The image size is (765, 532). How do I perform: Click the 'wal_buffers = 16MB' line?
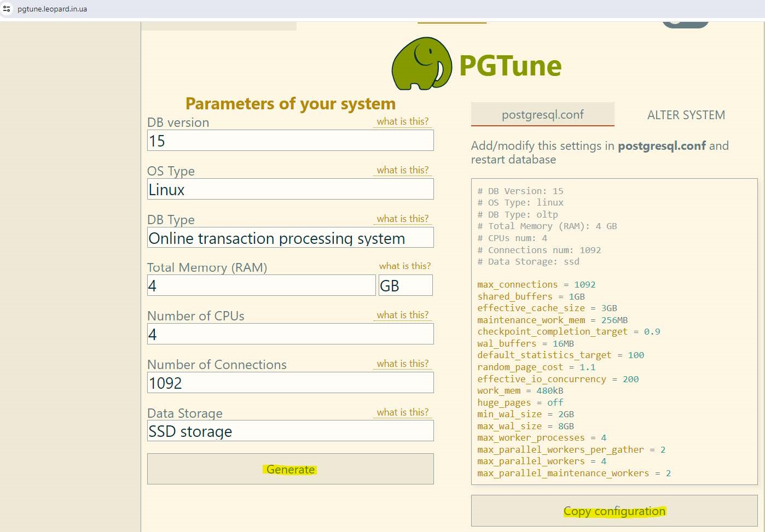pos(526,343)
